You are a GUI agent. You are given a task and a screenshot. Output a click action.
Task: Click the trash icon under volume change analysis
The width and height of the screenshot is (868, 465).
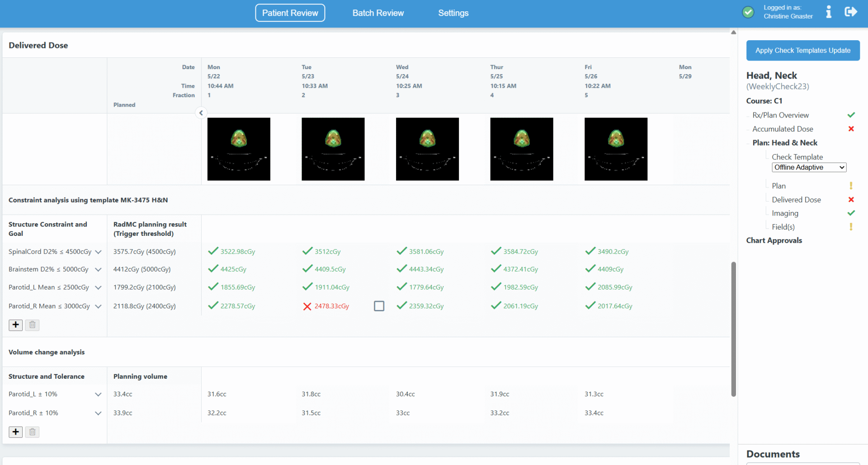32,432
